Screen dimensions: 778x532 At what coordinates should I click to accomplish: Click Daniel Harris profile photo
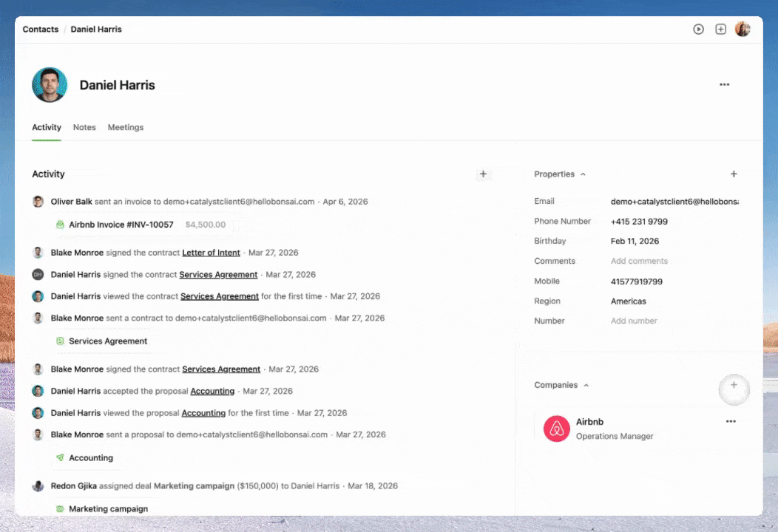click(x=50, y=85)
